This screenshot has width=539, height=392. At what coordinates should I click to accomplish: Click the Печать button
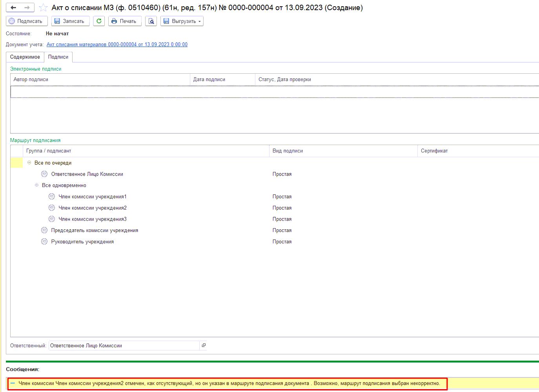tap(125, 21)
